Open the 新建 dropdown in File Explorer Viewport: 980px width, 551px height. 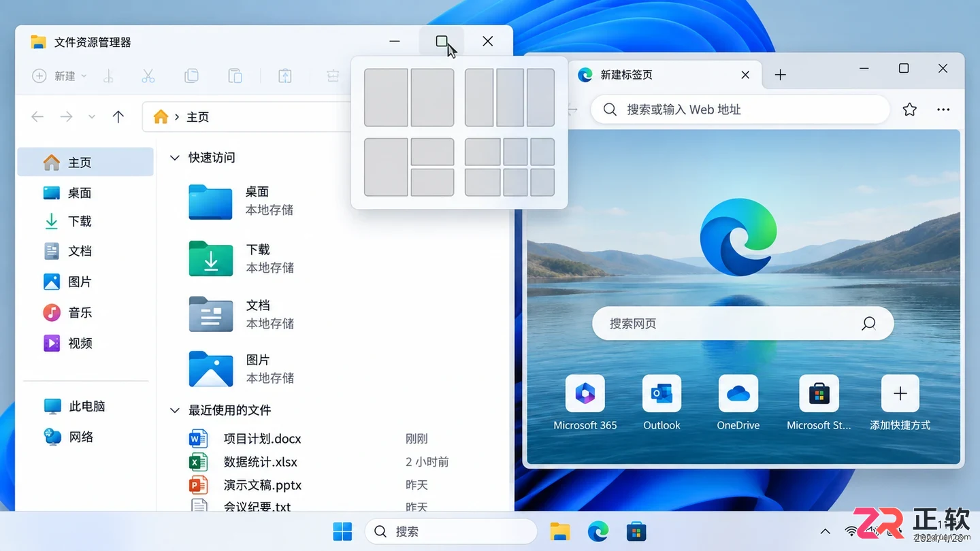coord(60,76)
